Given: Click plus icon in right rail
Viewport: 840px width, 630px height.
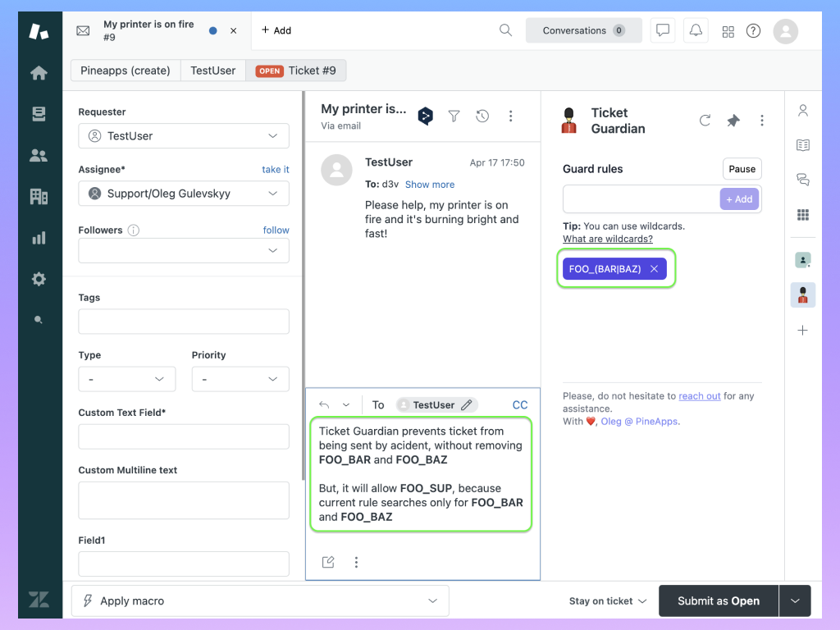Looking at the screenshot, I should 802,330.
